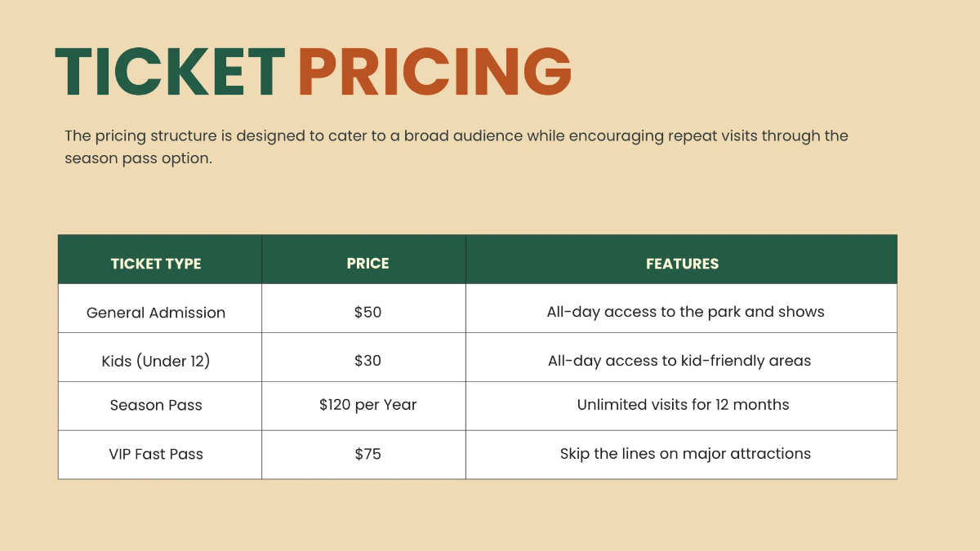Click the '$50' price cell
This screenshot has width=980, height=551.
click(367, 312)
